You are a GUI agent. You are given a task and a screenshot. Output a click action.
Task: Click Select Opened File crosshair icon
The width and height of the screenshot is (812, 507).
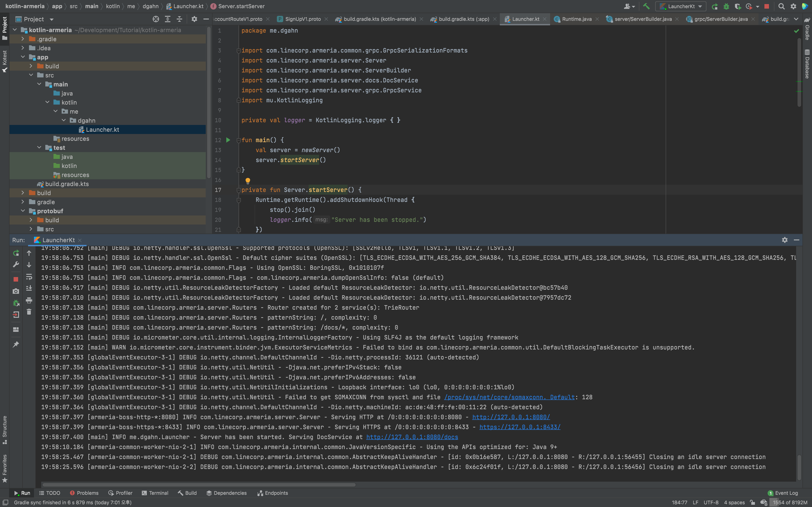coord(156,19)
